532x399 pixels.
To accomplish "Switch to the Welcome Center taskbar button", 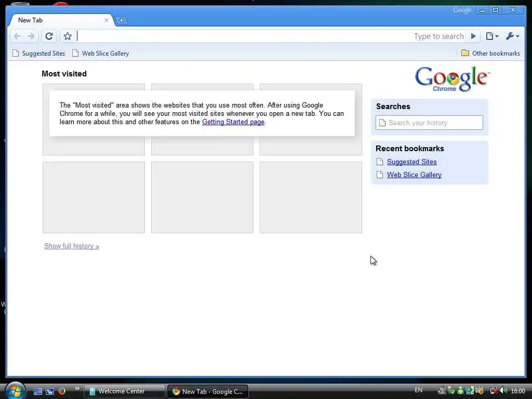I will [124, 391].
